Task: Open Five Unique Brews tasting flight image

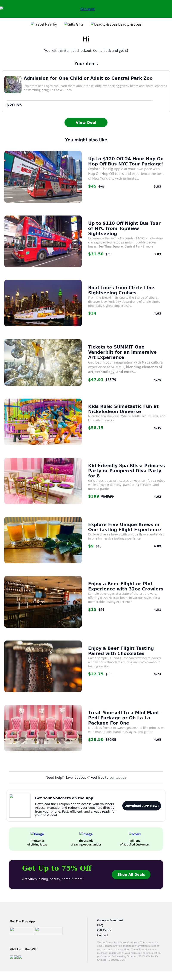Action: 43,540
